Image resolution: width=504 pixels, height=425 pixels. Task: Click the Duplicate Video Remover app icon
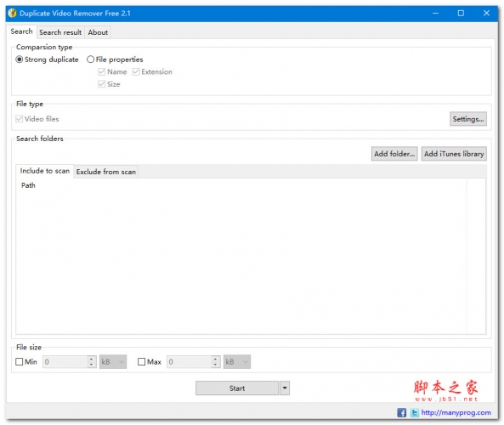[x=12, y=14]
